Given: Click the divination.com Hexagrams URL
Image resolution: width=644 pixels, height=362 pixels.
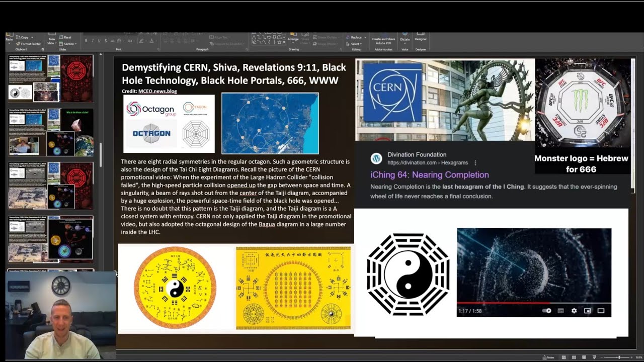Looking at the screenshot, I should pyautogui.click(x=428, y=163).
